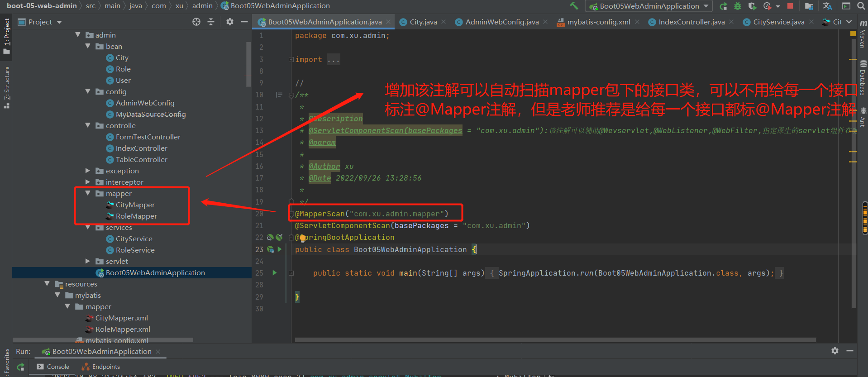This screenshot has width=868, height=377.
Task: Select the Console tab in Run panel
Action: click(53, 367)
